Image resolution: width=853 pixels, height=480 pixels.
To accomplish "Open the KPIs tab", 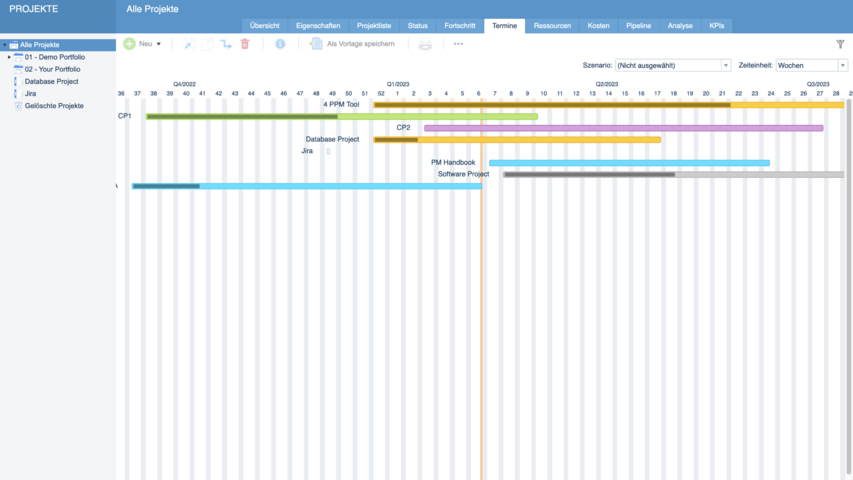I will (x=716, y=25).
